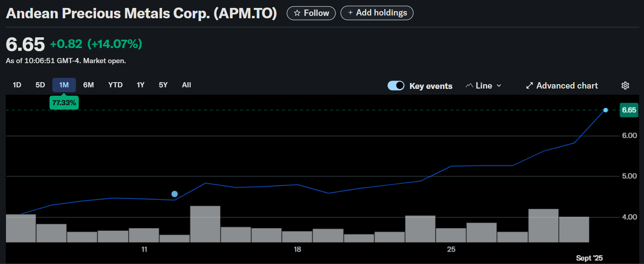Click the (+14.07%) percent change text
Viewport: 644px width, 264px height.
(115, 44)
